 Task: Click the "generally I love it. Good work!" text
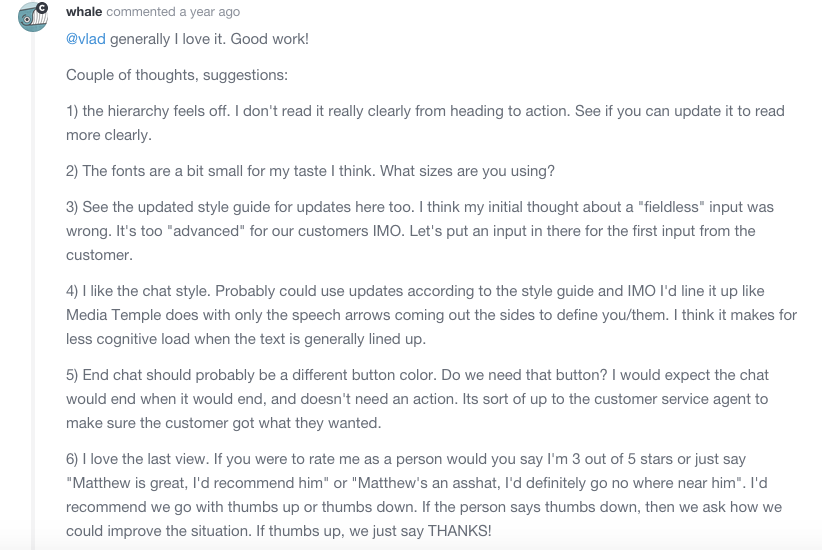[x=209, y=39]
